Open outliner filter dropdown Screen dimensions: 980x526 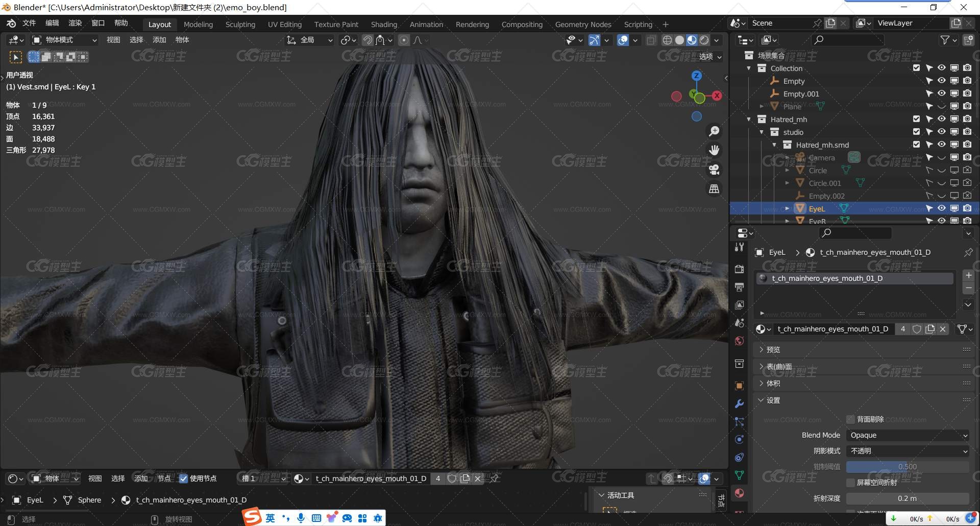pos(949,40)
